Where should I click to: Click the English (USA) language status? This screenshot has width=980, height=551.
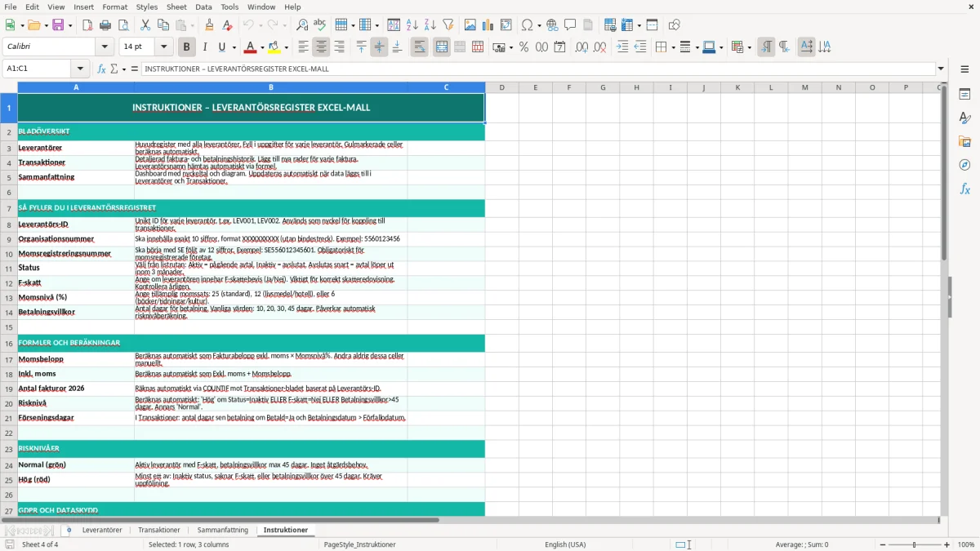click(x=565, y=544)
